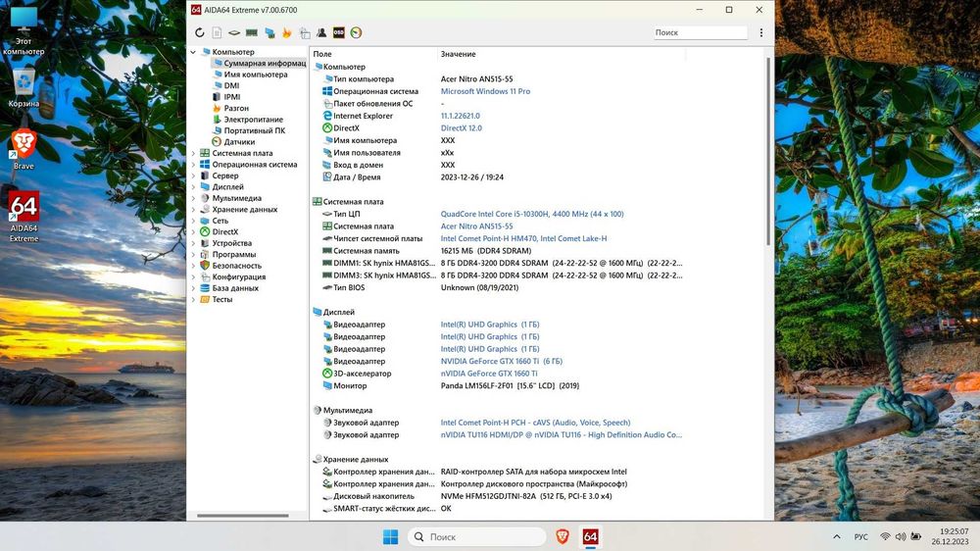Click the DirectX 12.0 link
Viewport: 980px width, 551px height.
[462, 128]
